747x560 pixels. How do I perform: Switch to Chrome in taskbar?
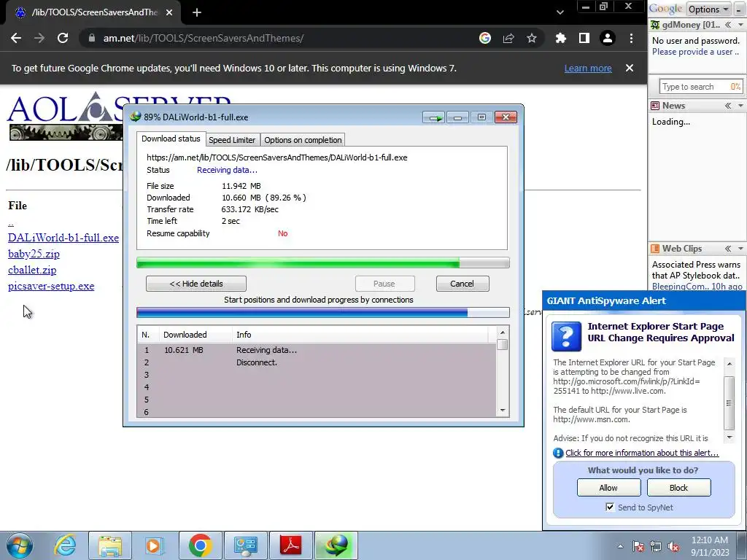point(200,545)
